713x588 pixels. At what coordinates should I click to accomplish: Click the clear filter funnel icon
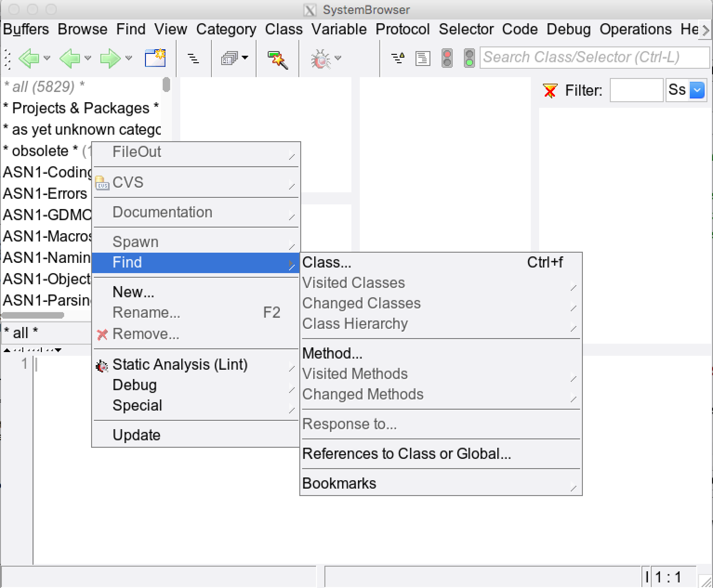pos(550,91)
